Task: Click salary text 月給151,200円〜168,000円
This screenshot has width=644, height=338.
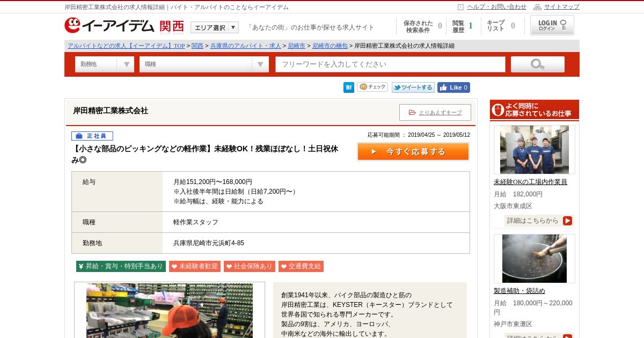Action: tap(213, 182)
